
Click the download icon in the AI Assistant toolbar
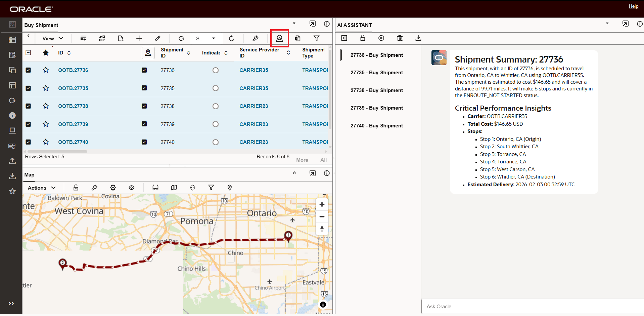pyautogui.click(x=418, y=38)
